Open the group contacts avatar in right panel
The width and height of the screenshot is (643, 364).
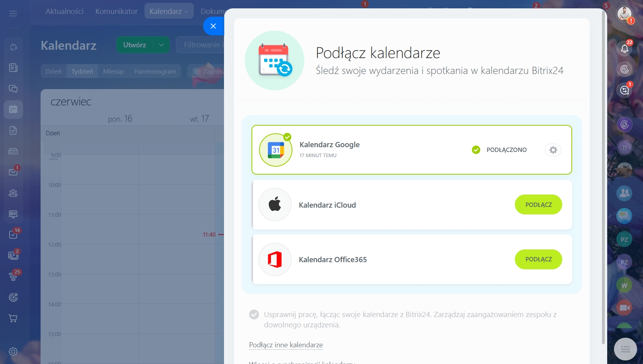click(624, 193)
